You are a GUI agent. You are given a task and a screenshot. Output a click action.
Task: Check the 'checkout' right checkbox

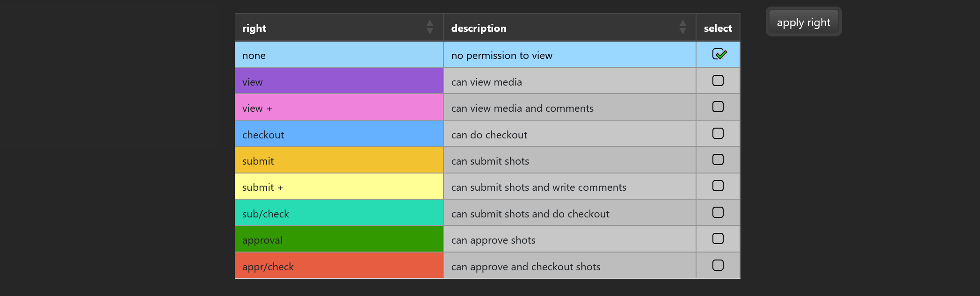coord(718,134)
